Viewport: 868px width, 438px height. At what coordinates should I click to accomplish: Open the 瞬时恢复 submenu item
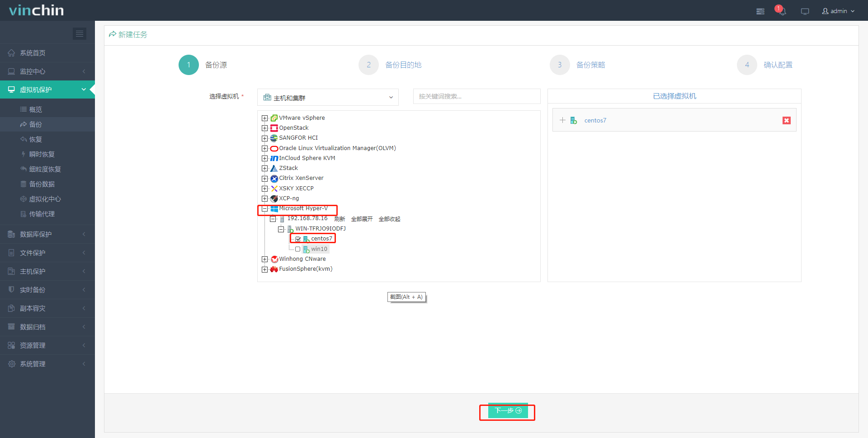coord(47,154)
